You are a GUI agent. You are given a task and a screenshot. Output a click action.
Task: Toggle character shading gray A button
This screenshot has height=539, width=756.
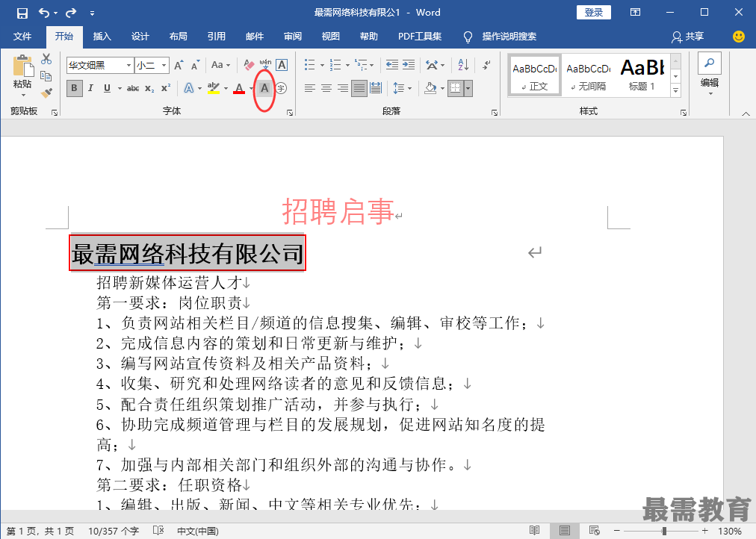pos(264,88)
